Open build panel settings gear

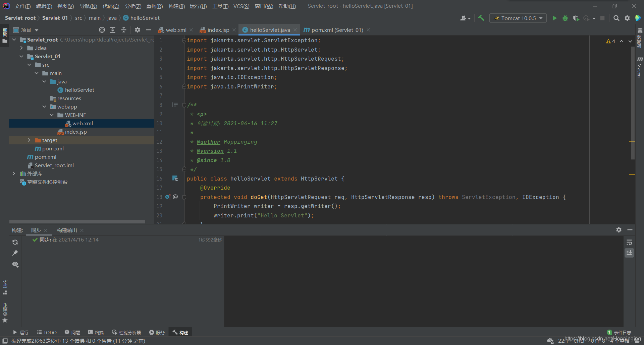point(619,230)
